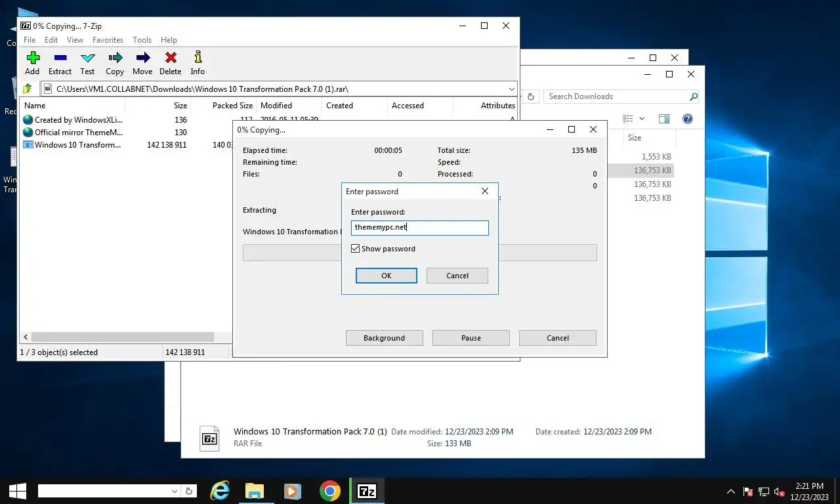840x504 pixels.
Task: Click the 7-Zip archive path field
Action: tap(280, 89)
